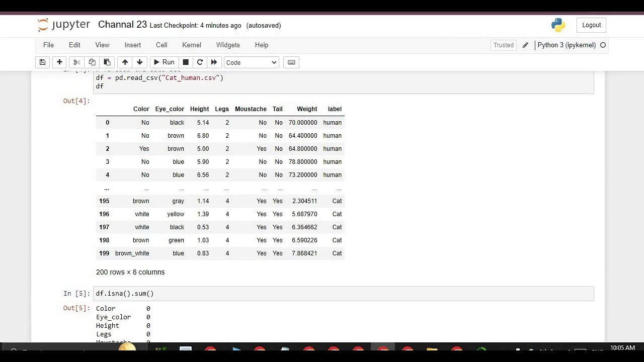Move selected cell down arrow
644x362 pixels.
point(139,62)
